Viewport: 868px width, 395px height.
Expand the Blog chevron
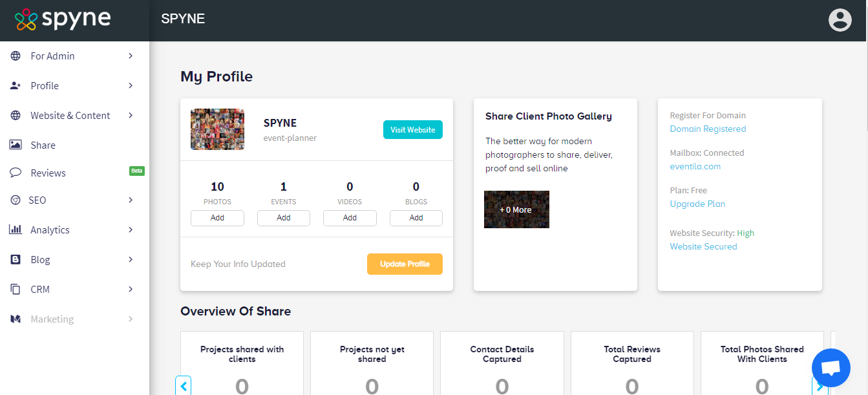pos(131,259)
